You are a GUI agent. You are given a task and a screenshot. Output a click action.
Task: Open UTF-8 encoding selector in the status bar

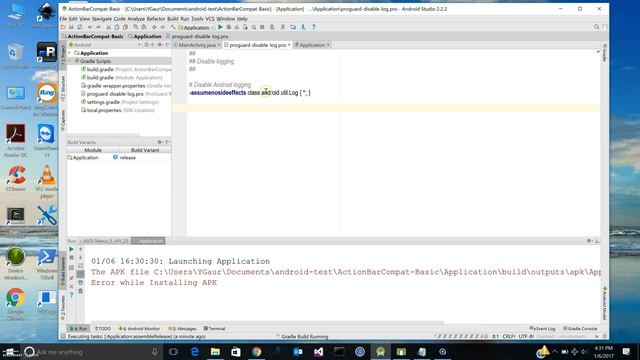[x=526, y=336]
